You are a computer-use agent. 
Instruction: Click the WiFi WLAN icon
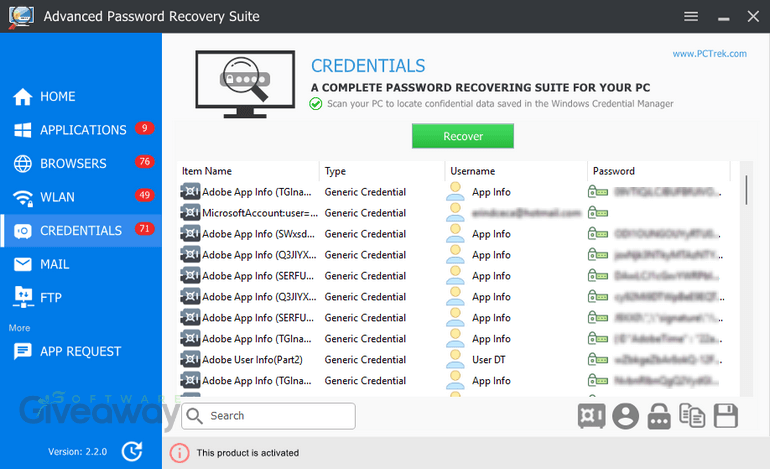(23, 197)
